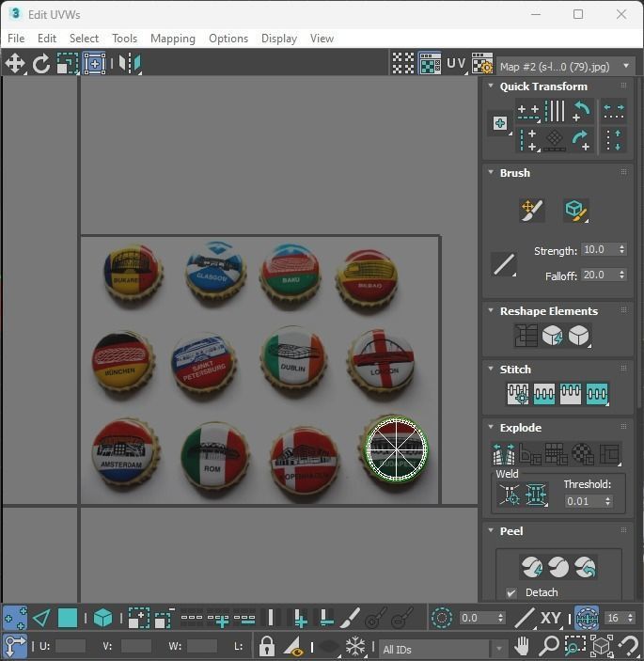This screenshot has width=644, height=661.
Task: Open the Mapping menu
Action: point(173,39)
